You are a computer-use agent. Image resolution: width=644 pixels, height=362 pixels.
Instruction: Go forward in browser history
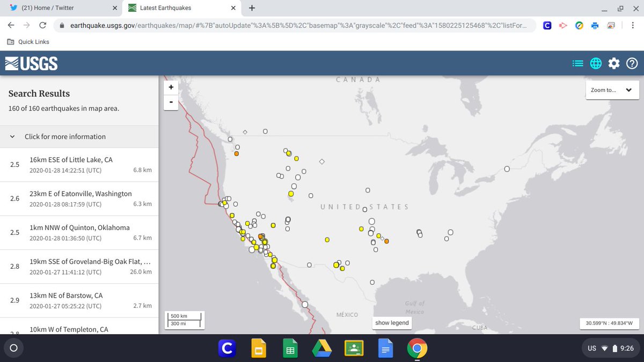27,25
